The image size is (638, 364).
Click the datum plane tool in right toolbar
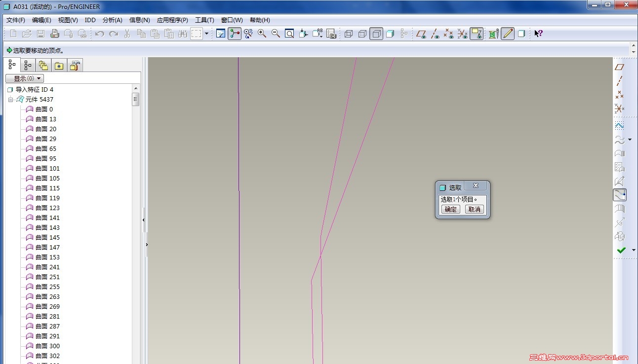(x=619, y=67)
